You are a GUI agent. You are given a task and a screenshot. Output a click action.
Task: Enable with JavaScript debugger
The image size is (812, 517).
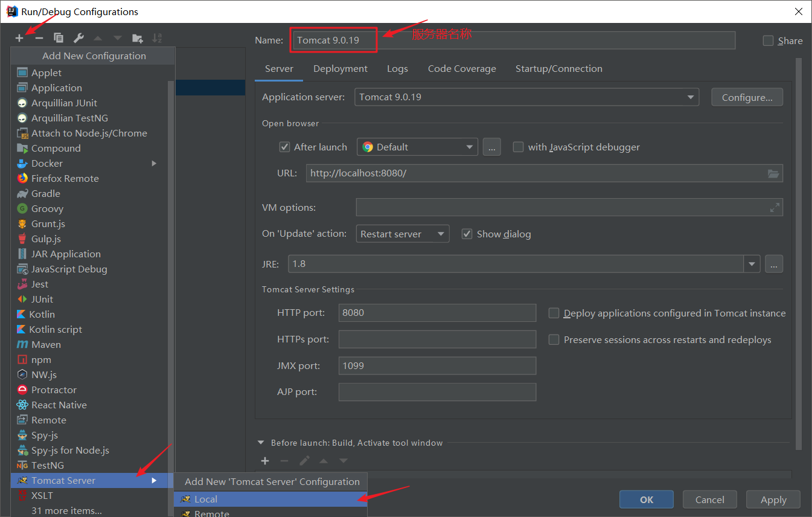(x=518, y=147)
